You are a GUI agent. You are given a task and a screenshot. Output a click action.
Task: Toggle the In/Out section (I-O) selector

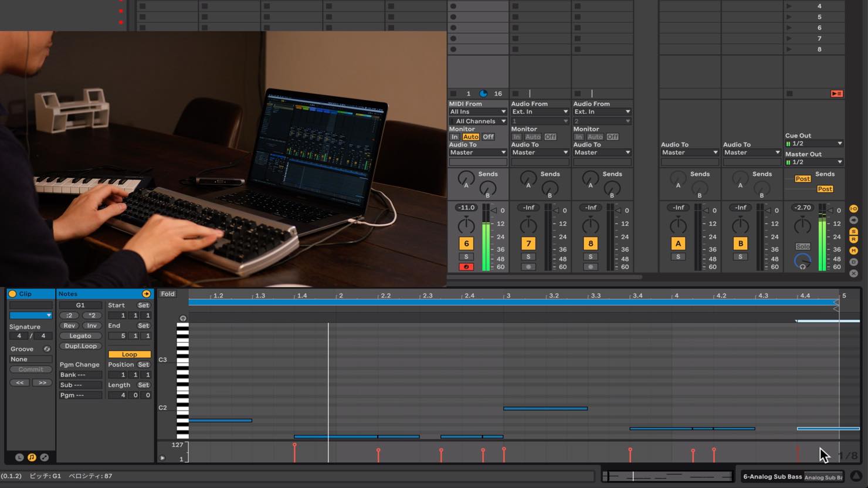[854, 209]
